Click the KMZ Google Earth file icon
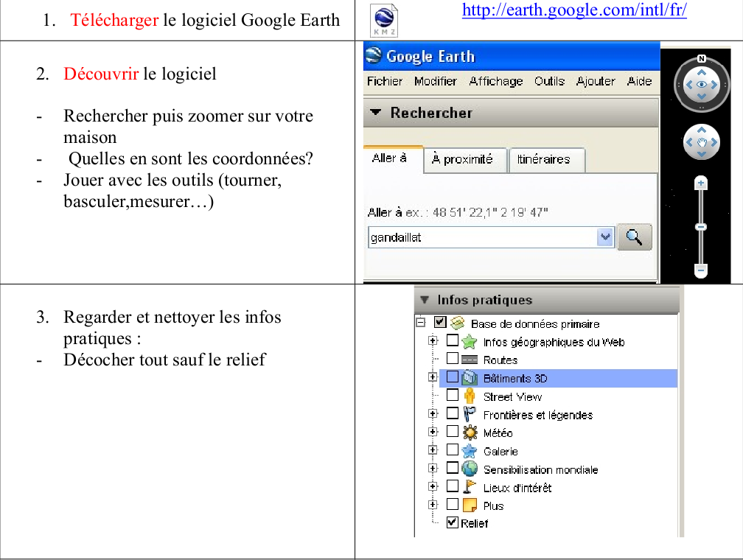 (384, 21)
